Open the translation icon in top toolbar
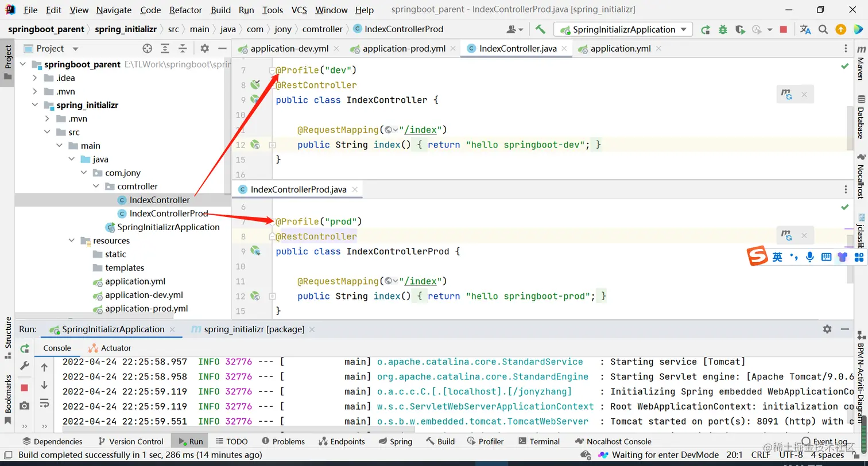Viewport: 868px width, 466px height. (x=805, y=29)
